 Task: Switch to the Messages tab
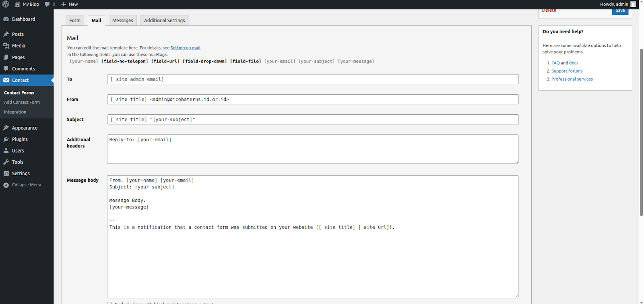122,21
